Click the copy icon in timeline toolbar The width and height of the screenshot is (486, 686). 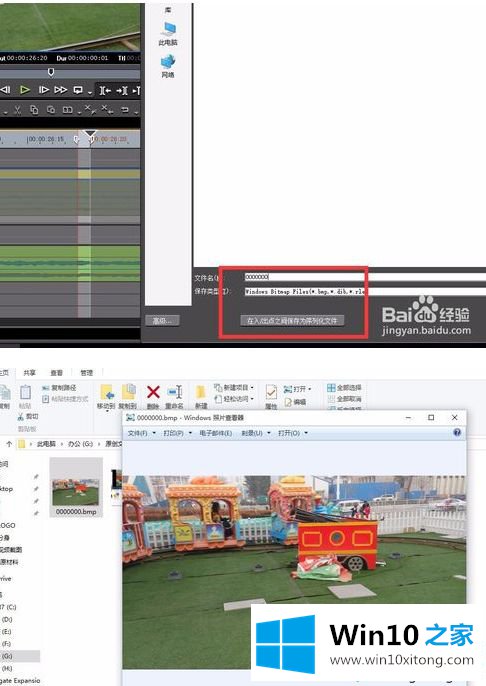click(34, 110)
